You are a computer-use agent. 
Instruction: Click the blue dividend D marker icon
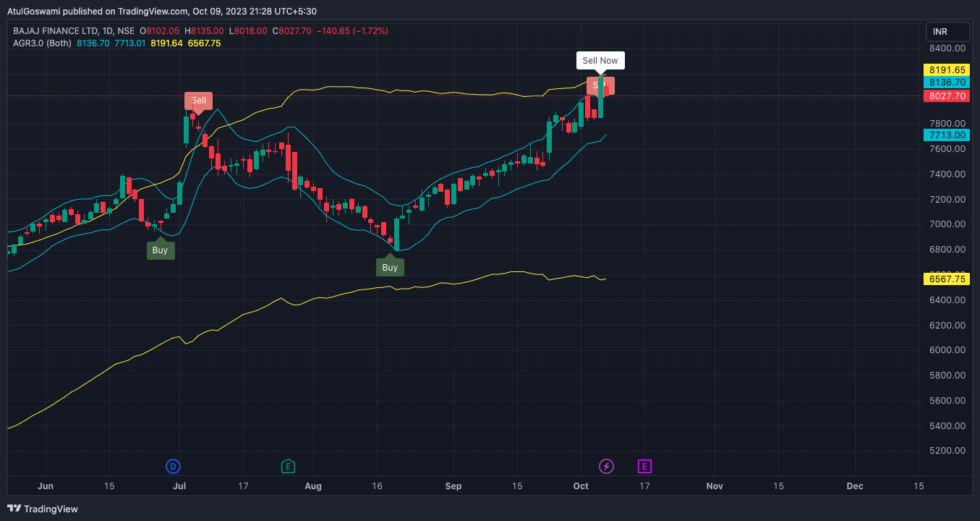coord(173,466)
